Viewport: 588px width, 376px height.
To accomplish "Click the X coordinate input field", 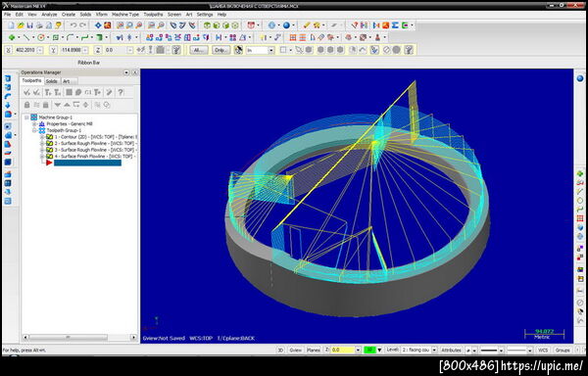I will click(x=25, y=50).
